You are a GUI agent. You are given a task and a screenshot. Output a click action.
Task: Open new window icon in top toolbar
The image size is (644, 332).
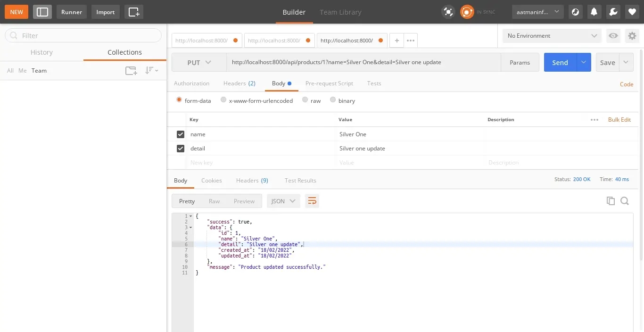(x=134, y=12)
